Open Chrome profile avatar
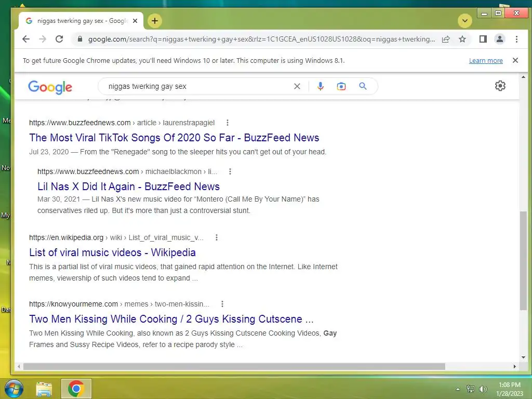The height and width of the screenshot is (399, 532). (x=499, y=39)
